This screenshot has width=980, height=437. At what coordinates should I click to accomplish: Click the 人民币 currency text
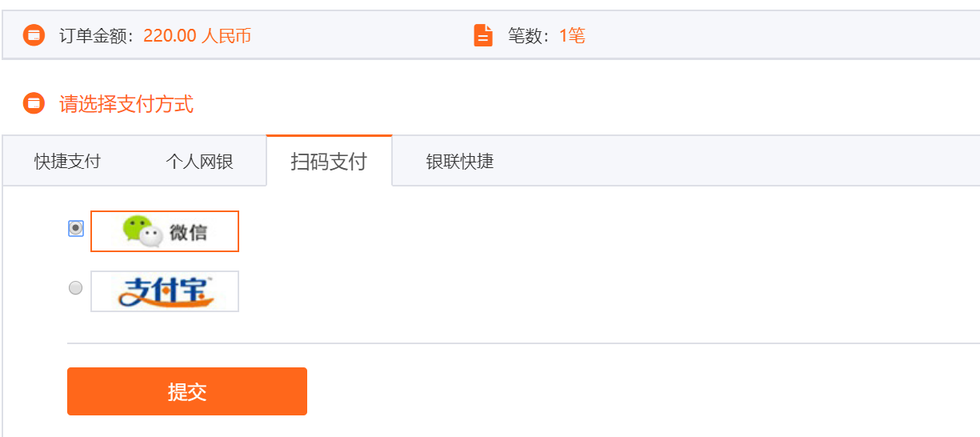tap(227, 35)
